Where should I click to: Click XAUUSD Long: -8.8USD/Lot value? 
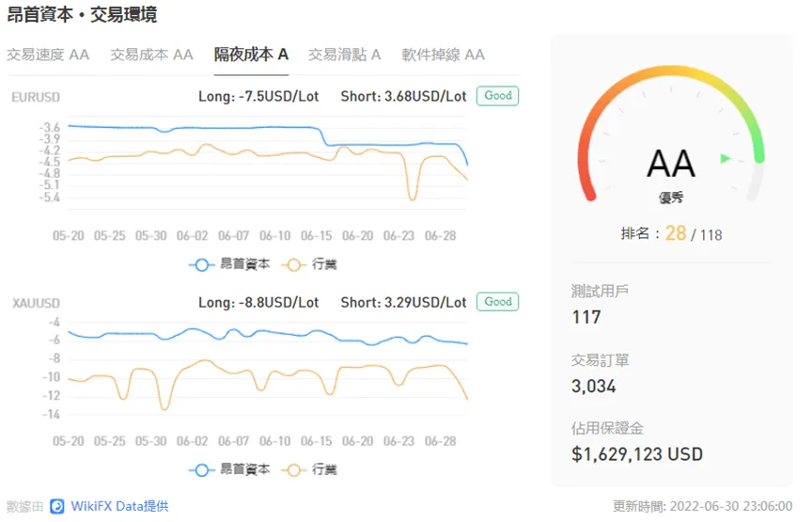pyautogui.click(x=258, y=303)
